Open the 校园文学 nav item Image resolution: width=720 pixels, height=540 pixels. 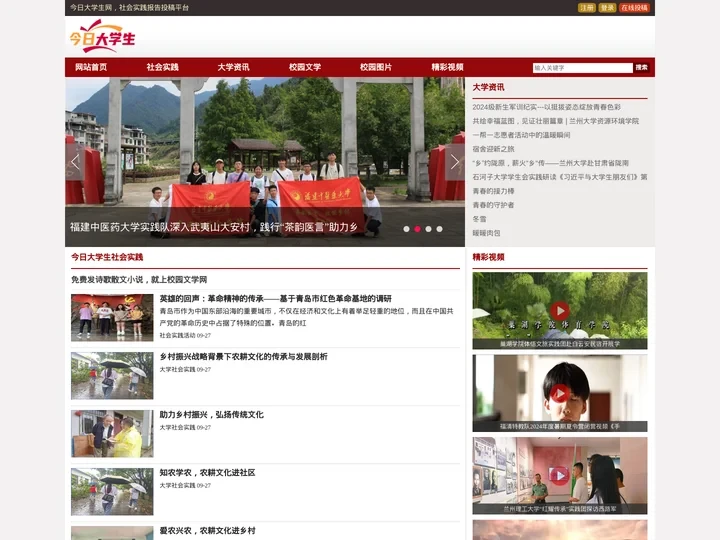[305, 67]
